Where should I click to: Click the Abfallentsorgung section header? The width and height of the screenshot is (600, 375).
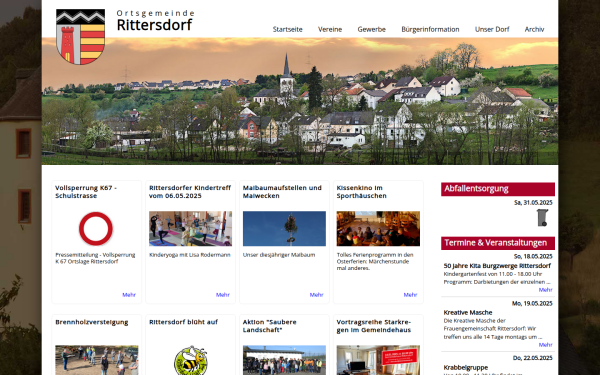pos(498,189)
